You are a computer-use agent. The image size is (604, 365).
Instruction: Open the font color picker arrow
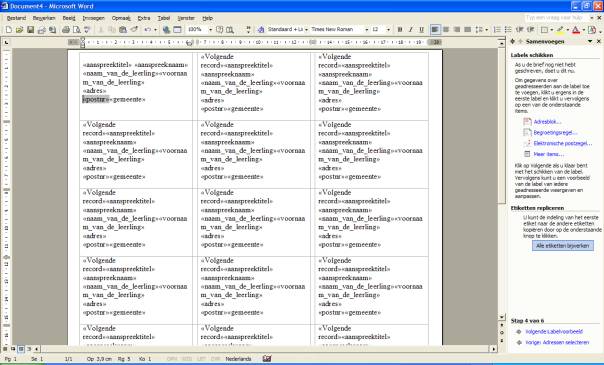click(584, 30)
